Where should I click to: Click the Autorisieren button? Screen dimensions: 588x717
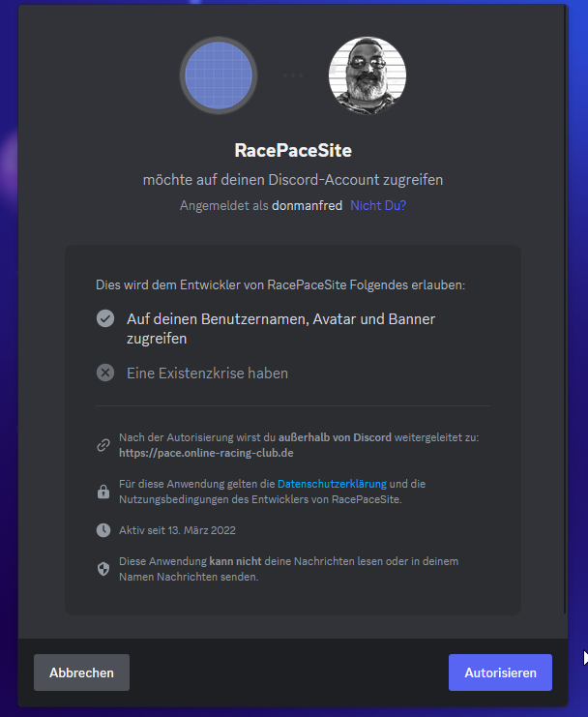[500, 672]
